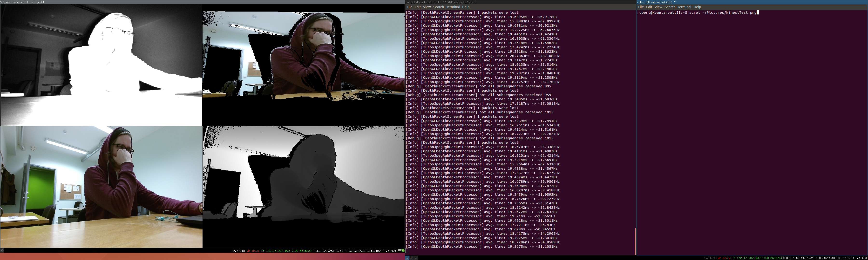868x260 pixels.
Task: Open Terminal menu in libfreenect2 build terminal
Action: pos(453,7)
